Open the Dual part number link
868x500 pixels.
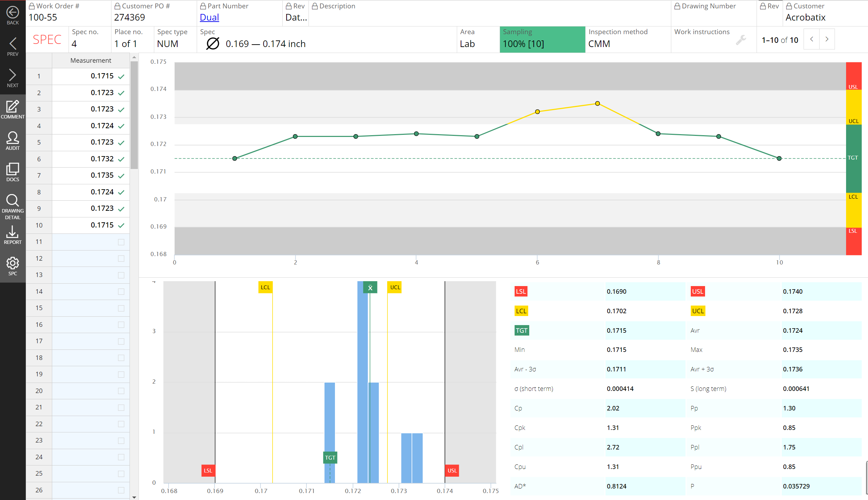pos(209,17)
